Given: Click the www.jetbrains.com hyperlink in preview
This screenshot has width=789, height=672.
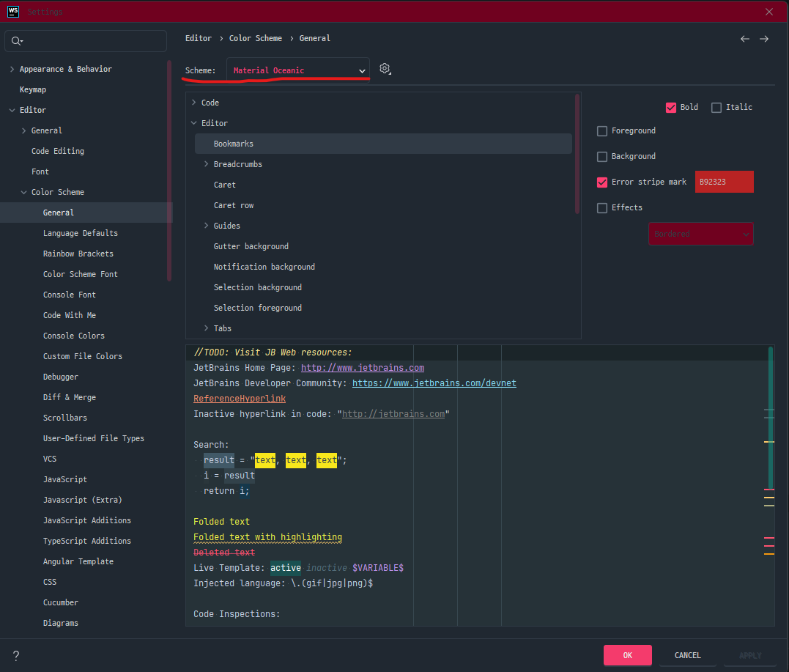Looking at the screenshot, I should coord(363,368).
